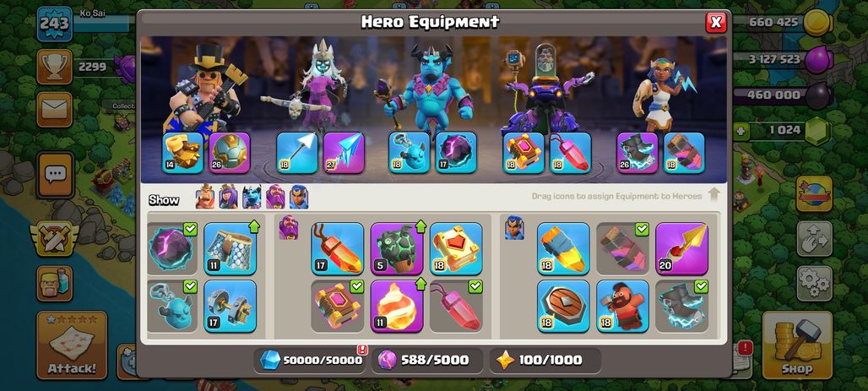Pick the level 18 Haste Vial equipment
This screenshot has width=868, height=391.
(x=563, y=248)
